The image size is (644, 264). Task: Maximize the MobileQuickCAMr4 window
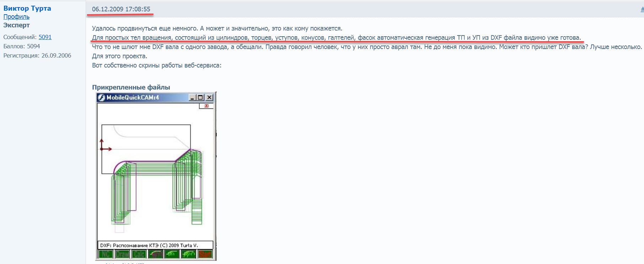[201, 97]
